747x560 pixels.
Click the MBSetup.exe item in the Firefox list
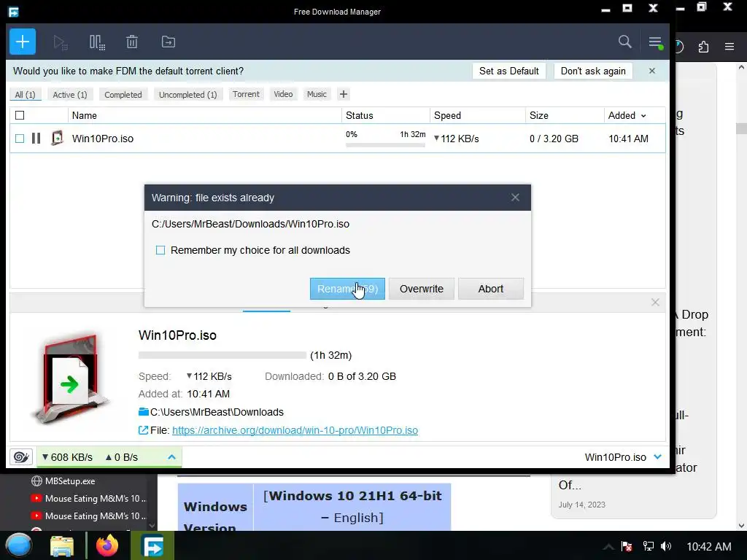click(70, 481)
